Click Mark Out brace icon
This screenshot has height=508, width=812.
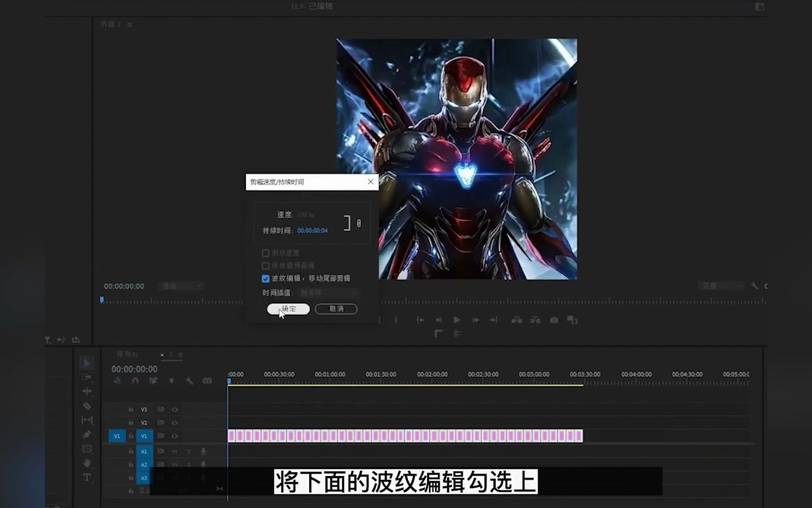click(396, 320)
